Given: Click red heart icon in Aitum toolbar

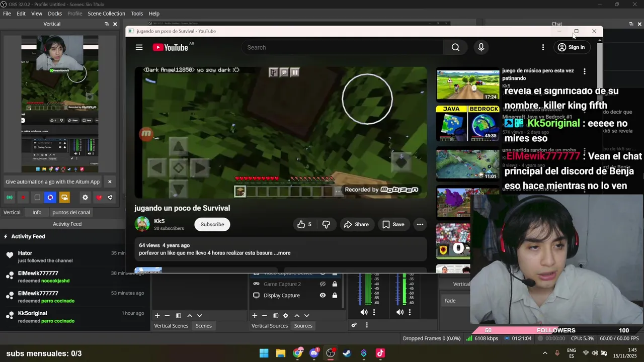Looking at the screenshot, I should 99,198.
